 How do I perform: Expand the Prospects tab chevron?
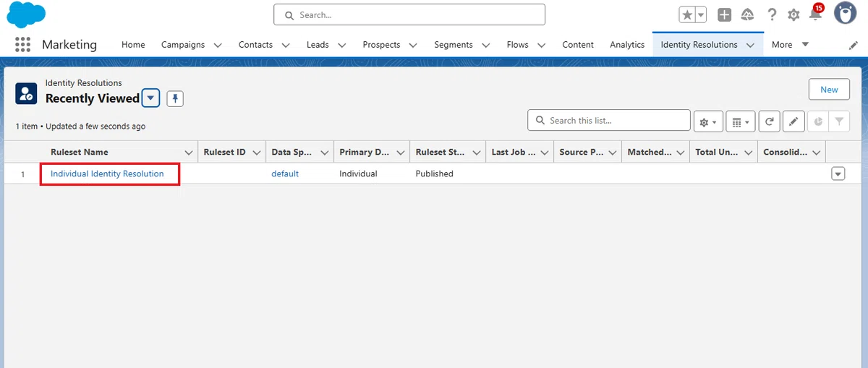[412, 45]
